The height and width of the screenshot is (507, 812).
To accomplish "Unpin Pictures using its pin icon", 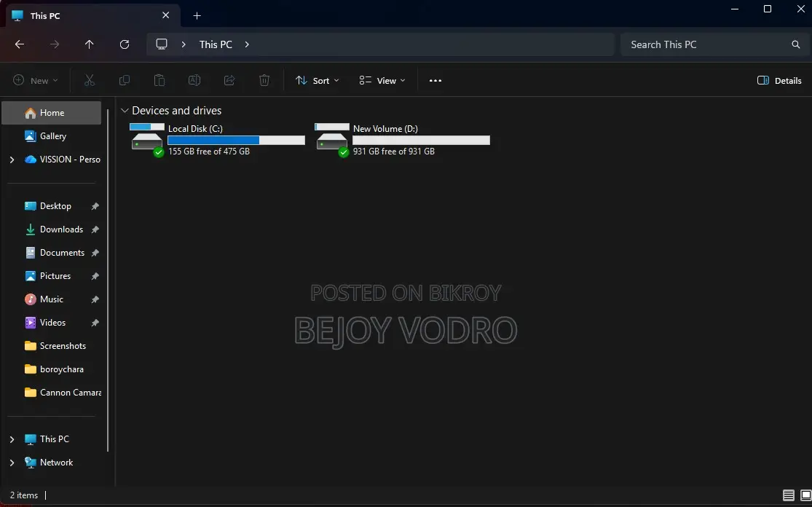I will click(x=95, y=276).
